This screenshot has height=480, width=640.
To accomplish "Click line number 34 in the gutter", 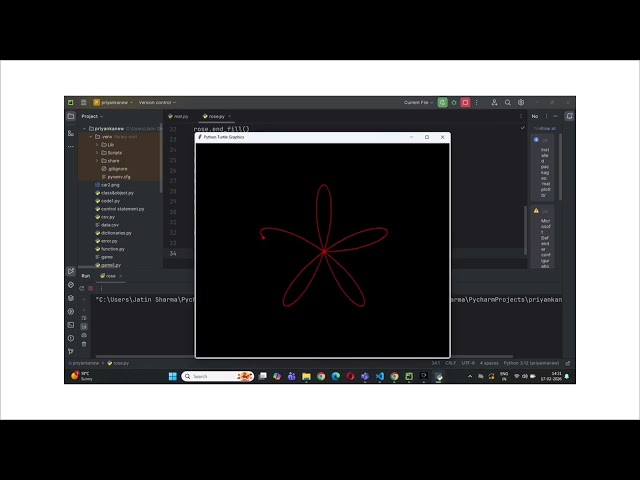I will (173, 253).
